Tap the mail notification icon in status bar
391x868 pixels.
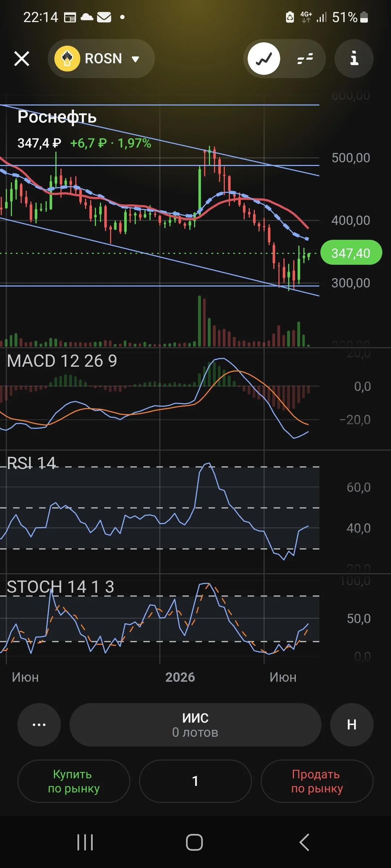coord(104,17)
